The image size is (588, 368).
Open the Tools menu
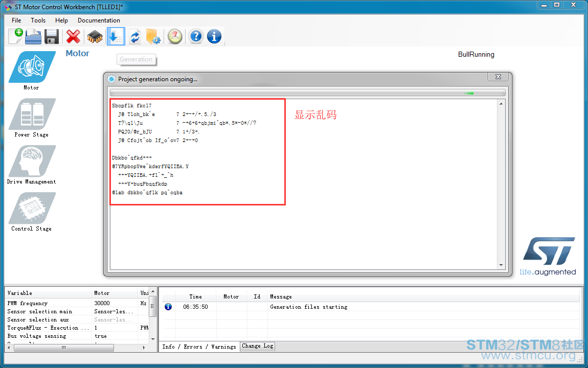click(38, 20)
